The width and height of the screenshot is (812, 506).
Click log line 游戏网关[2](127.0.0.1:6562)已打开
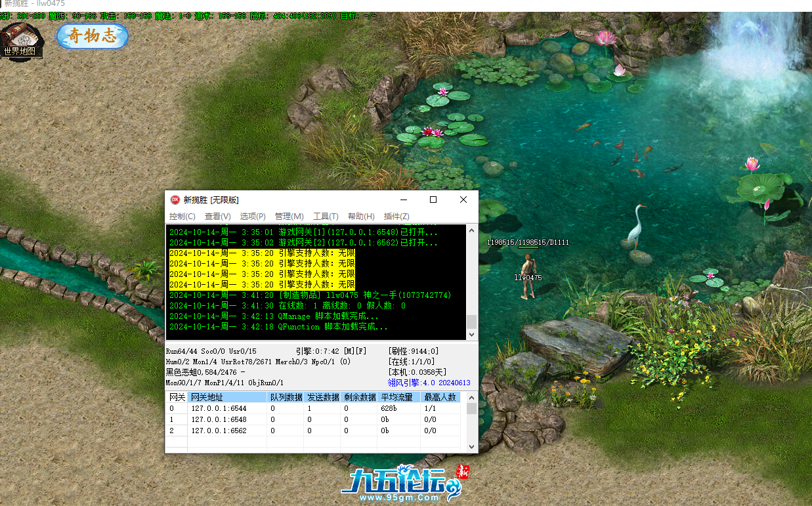click(x=303, y=243)
